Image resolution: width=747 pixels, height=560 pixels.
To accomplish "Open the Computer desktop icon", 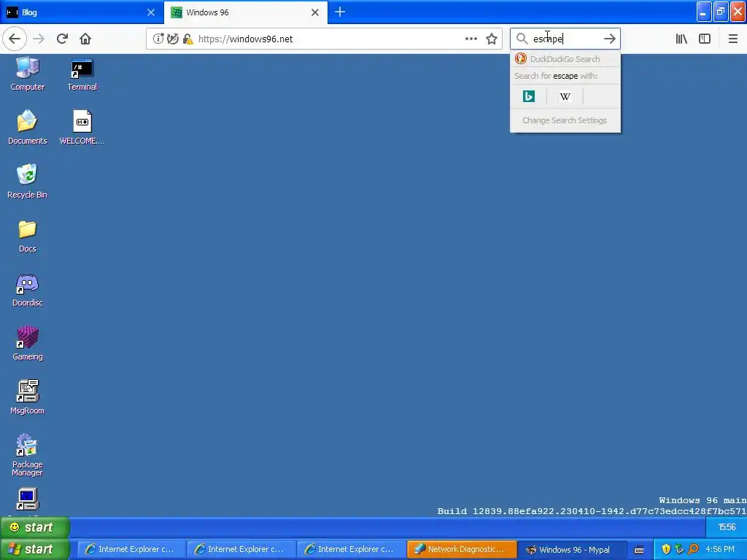I will (x=27, y=74).
